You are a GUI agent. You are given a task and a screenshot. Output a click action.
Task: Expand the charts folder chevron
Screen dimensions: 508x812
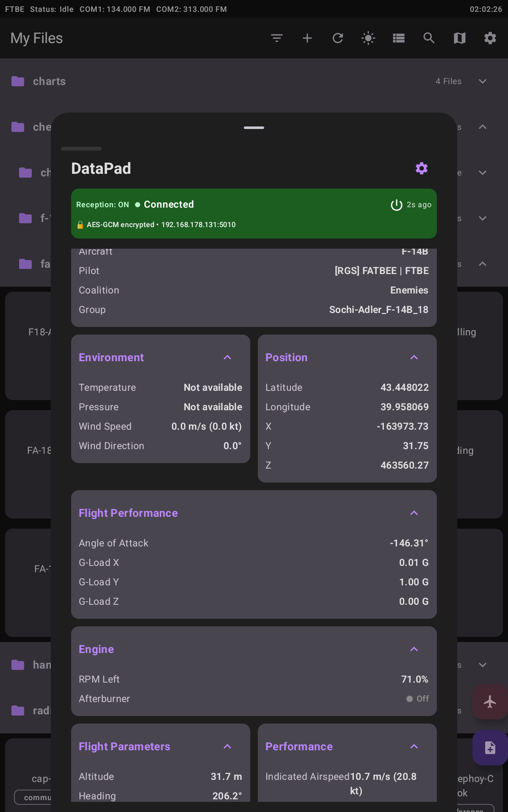click(x=483, y=81)
